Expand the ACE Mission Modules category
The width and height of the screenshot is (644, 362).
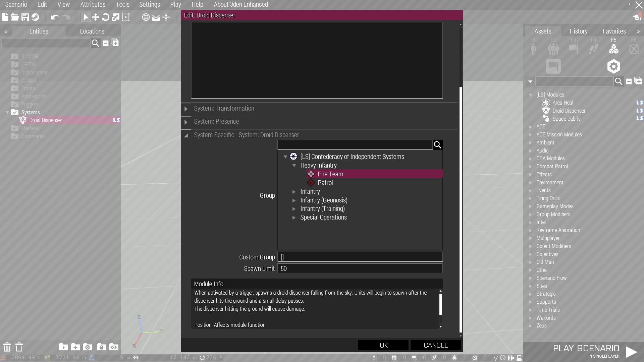pos(531,135)
